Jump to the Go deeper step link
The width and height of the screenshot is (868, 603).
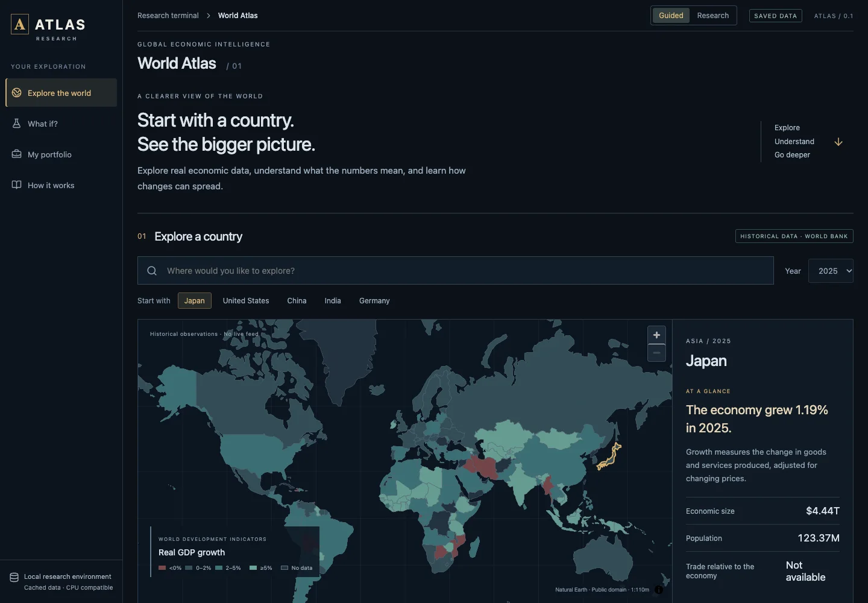tap(792, 155)
